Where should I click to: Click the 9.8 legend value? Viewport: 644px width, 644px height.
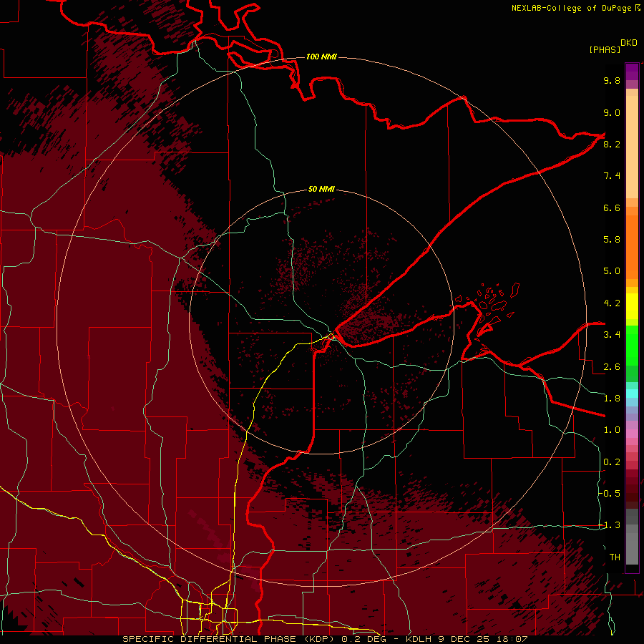click(612, 80)
